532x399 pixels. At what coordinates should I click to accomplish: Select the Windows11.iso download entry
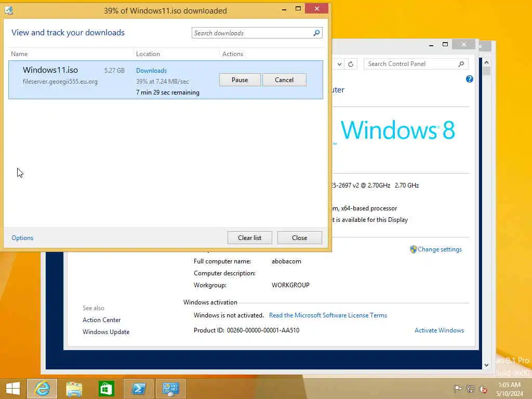tap(166, 79)
